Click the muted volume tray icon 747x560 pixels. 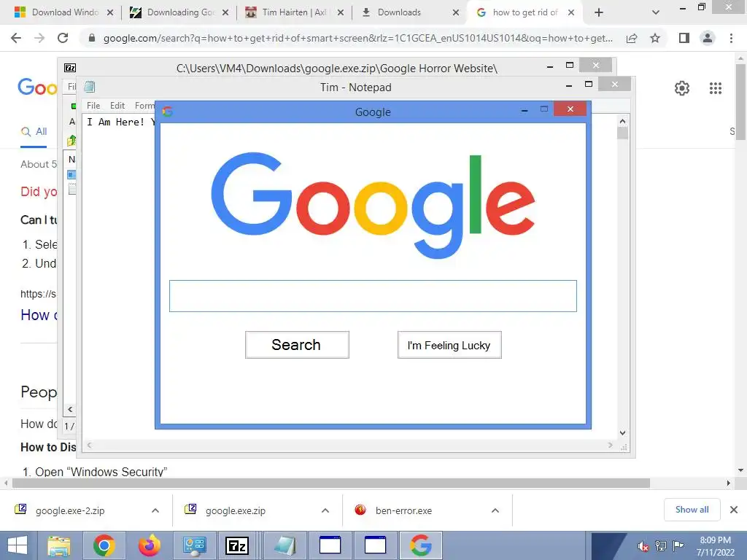tap(643, 546)
